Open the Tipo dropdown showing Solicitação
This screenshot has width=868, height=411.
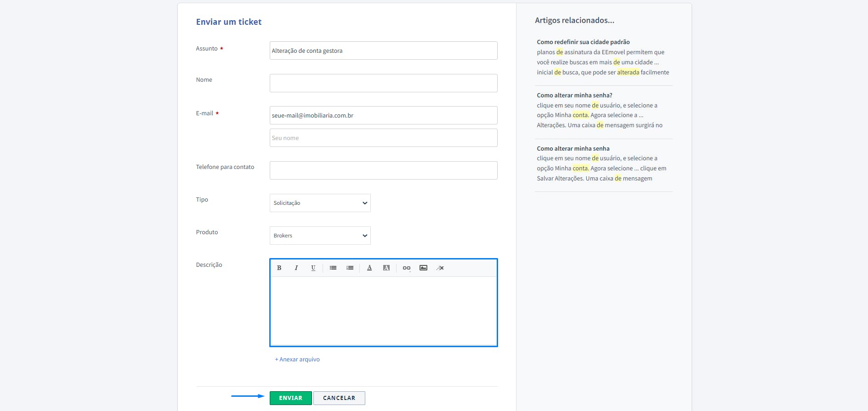point(320,203)
